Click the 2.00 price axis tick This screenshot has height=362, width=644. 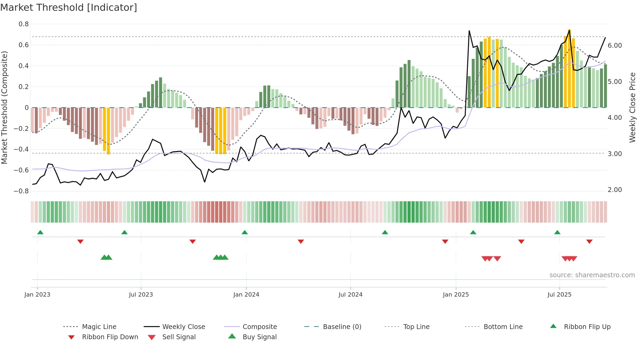click(x=615, y=190)
